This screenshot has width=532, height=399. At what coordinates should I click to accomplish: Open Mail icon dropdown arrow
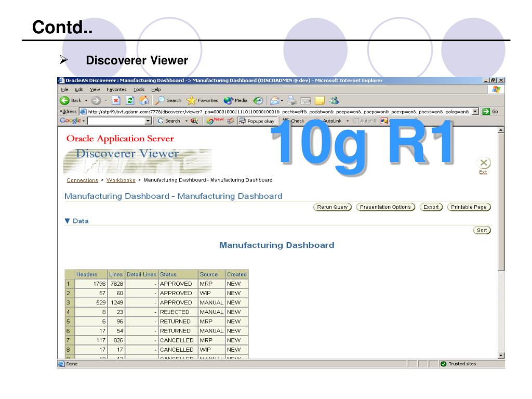(x=282, y=101)
